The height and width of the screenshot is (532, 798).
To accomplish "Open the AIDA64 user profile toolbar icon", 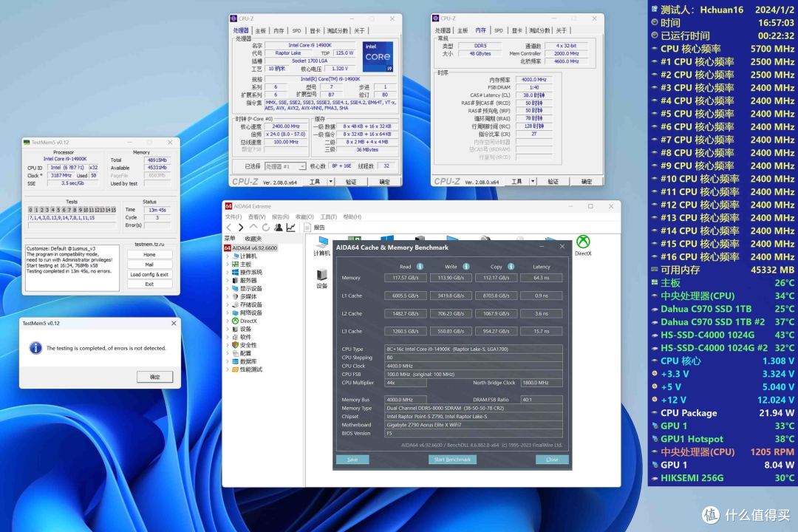I will tap(279, 228).
